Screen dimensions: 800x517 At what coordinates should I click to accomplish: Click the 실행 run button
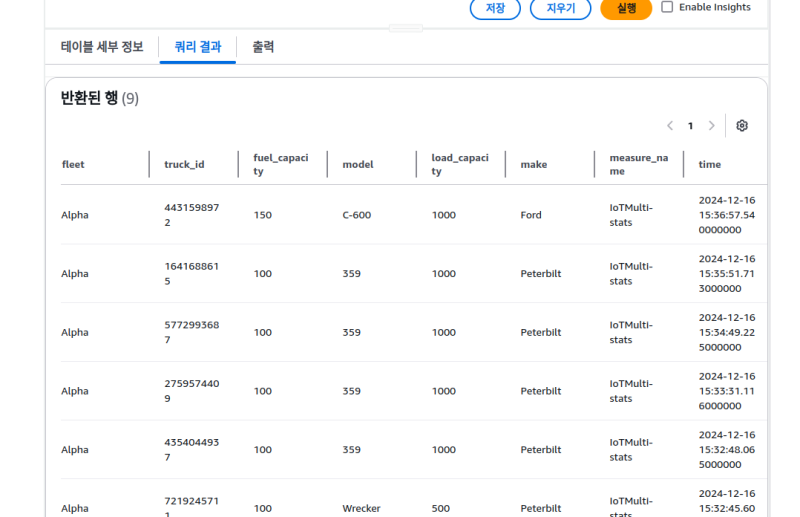(626, 8)
